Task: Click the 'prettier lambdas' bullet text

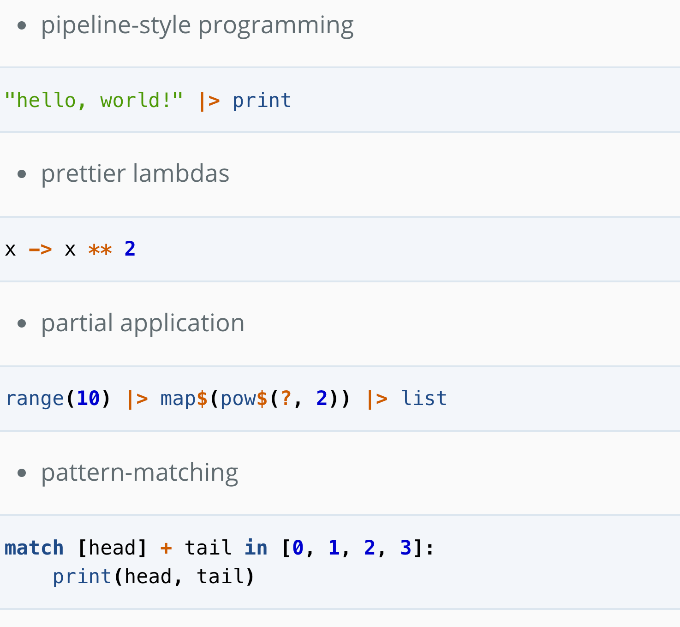Action: 135,174
